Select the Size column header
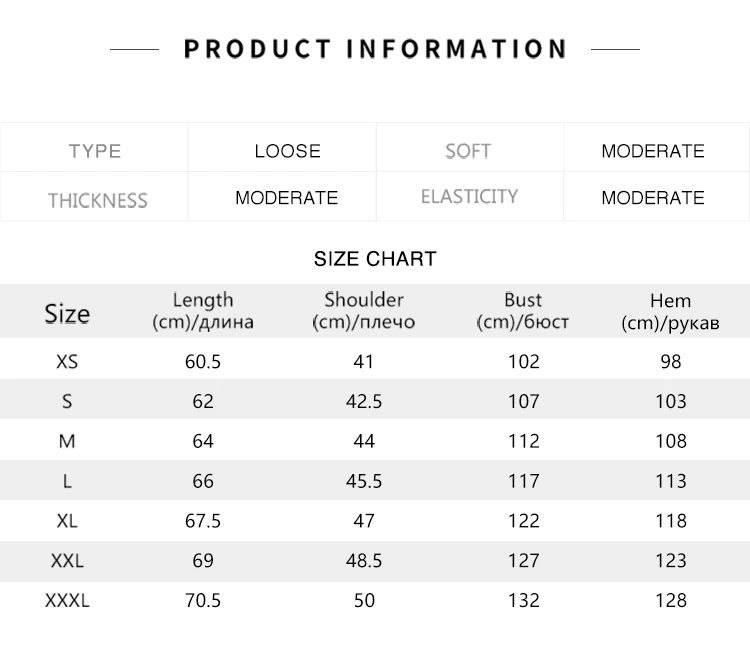750x646 pixels. (x=67, y=314)
